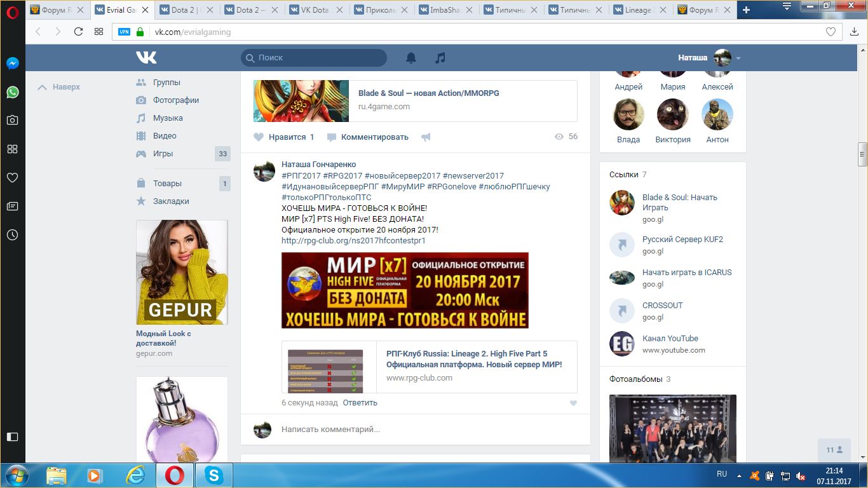This screenshot has height=488, width=868.
Task: Open WhatsApp in Opera sidebar
Action: click(x=12, y=92)
